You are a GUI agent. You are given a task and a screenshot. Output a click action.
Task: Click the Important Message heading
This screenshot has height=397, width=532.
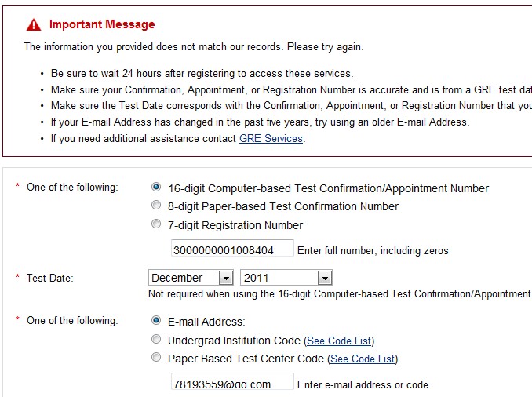102,25
